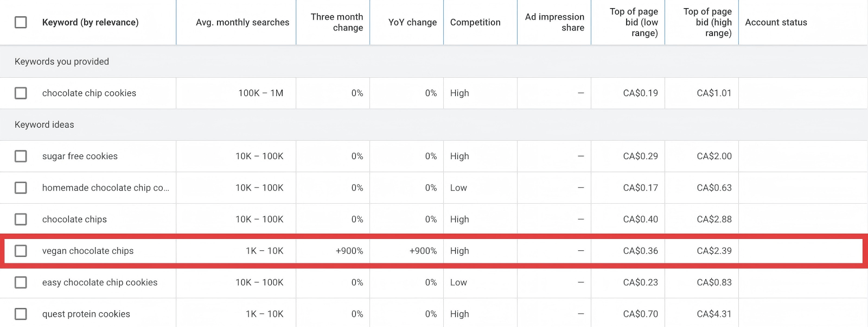The image size is (868, 327).
Task: Tick the easy chocolate chip cookies checkbox
Action: click(x=21, y=282)
